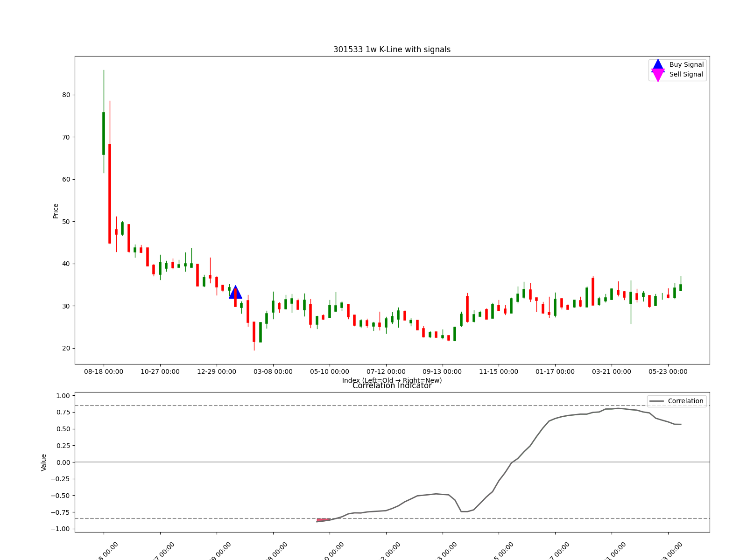Click the 'Value' y-axis label
The width and height of the screenshot is (747, 560).
coord(44,462)
